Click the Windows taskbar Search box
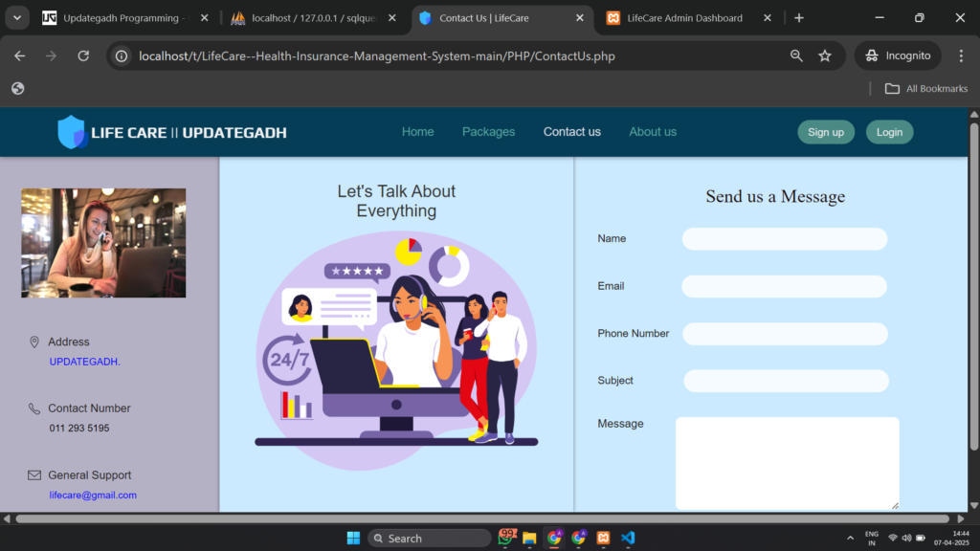 click(430, 538)
